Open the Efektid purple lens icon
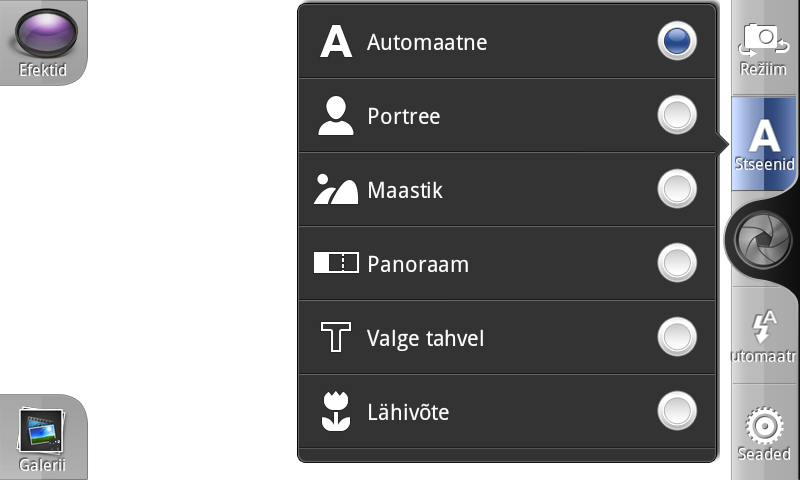This screenshot has width=800, height=480. pyautogui.click(x=46, y=32)
